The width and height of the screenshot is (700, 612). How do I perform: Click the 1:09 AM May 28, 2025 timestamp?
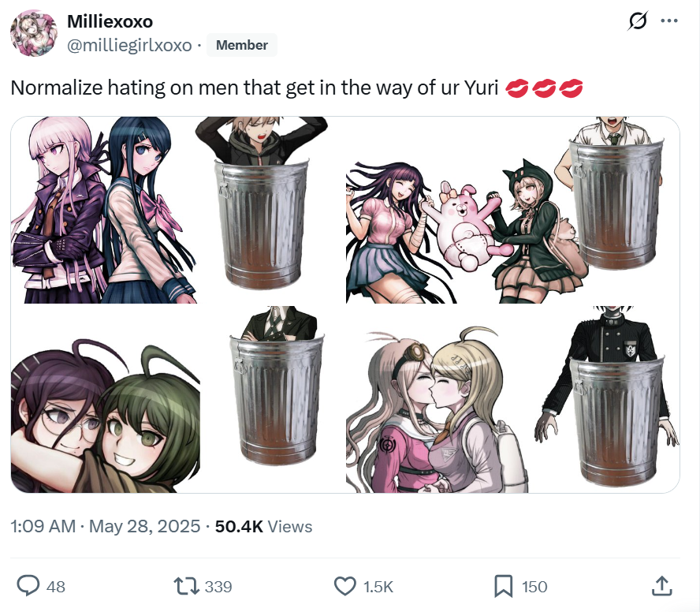click(106, 526)
